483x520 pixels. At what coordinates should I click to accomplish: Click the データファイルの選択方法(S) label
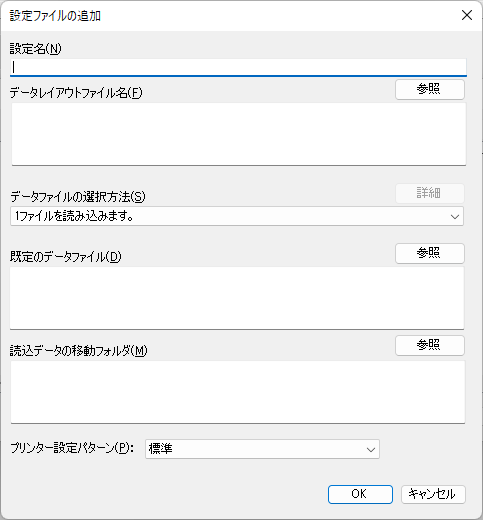point(78,197)
